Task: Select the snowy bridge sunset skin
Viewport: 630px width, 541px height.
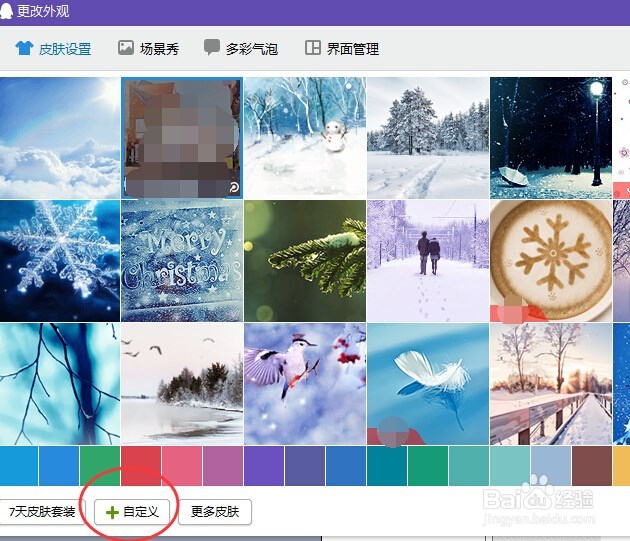Action: pyautogui.click(x=551, y=384)
